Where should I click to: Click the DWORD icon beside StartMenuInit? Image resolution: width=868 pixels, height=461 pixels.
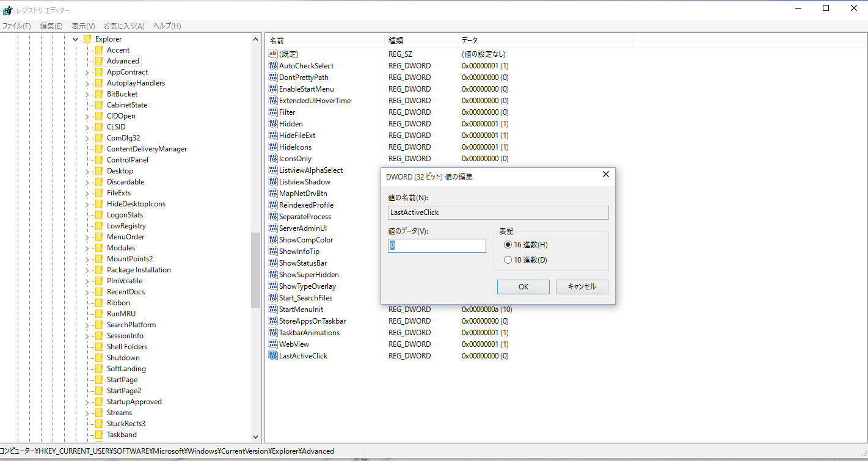(x=273, y=310)
